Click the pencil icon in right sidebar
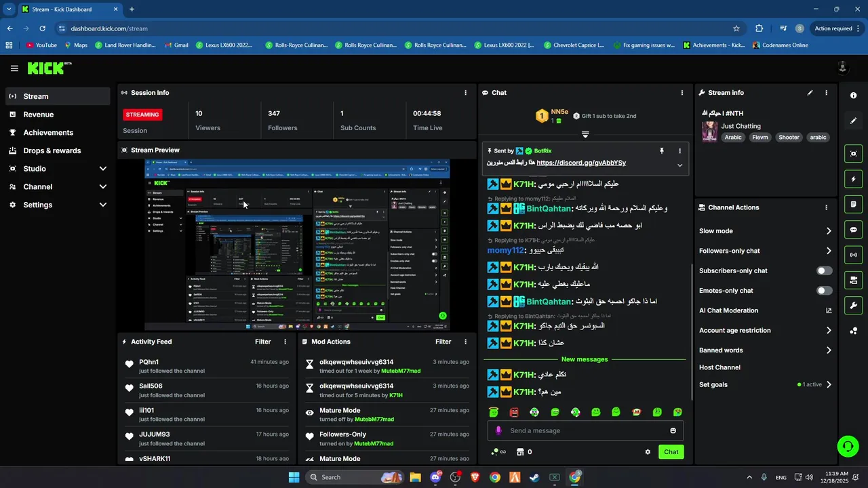The height and width of the screenshot is (488, 868). (x=854, y=121)
